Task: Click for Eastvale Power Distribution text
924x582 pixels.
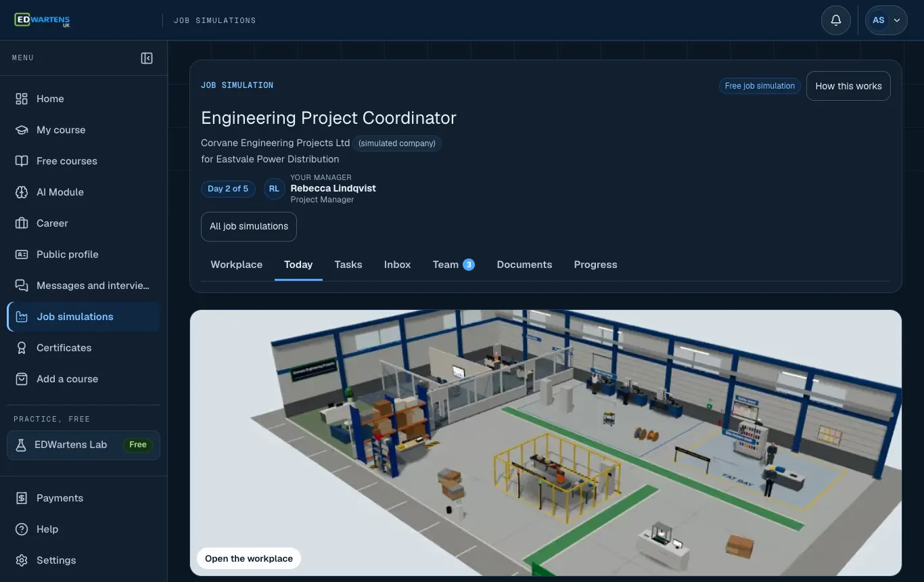Action: (x=270, y=159)
